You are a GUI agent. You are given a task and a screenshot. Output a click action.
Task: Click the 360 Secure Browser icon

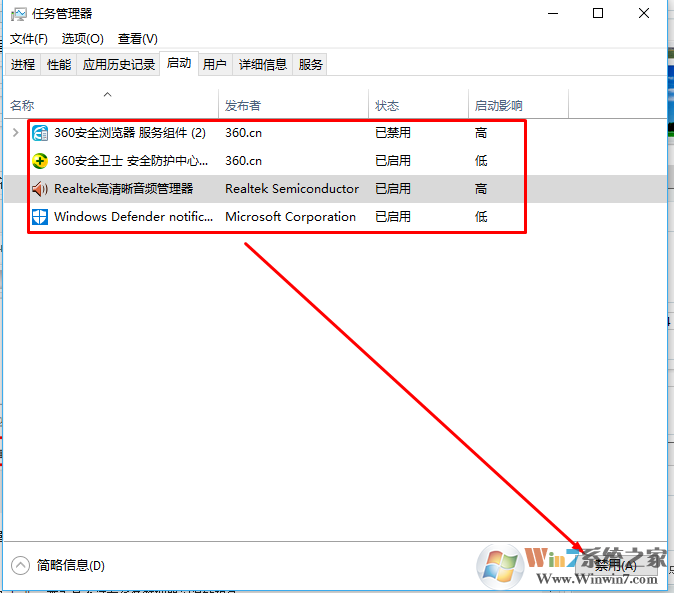[x=40, y=133]
